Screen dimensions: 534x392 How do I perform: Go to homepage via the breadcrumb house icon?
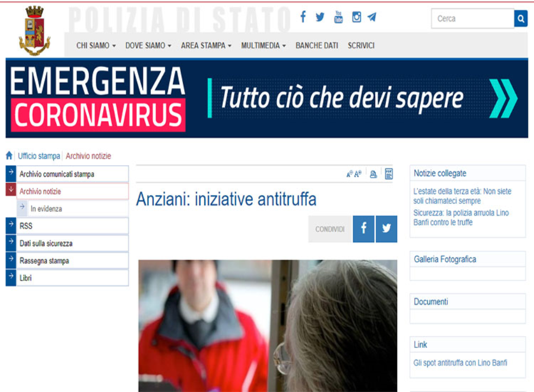[9, 156]
